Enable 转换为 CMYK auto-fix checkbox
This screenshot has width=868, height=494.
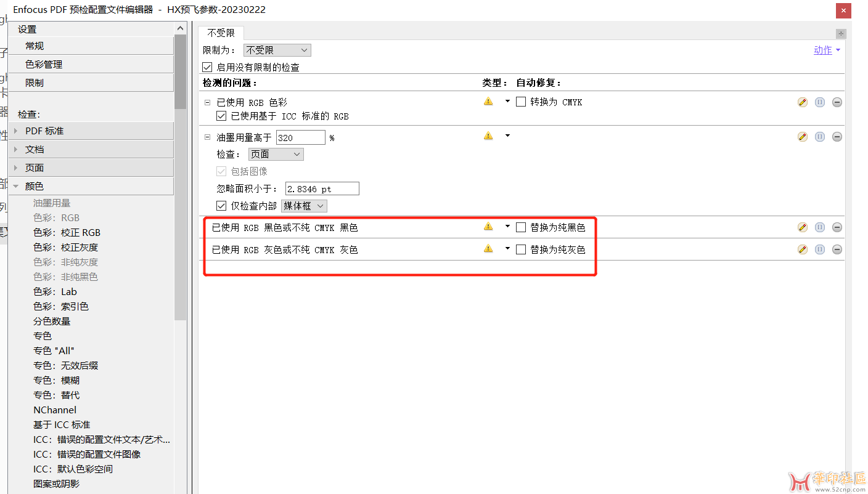[x=521, y=102]
